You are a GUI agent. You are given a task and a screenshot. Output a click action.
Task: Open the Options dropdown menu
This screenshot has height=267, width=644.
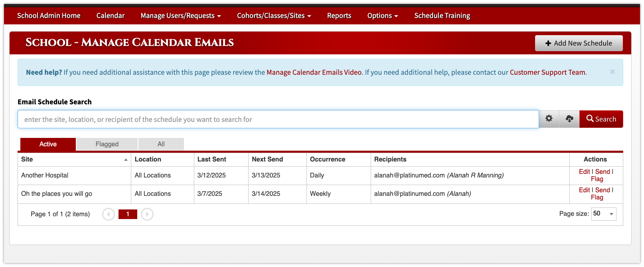click(x=383, y=16)
